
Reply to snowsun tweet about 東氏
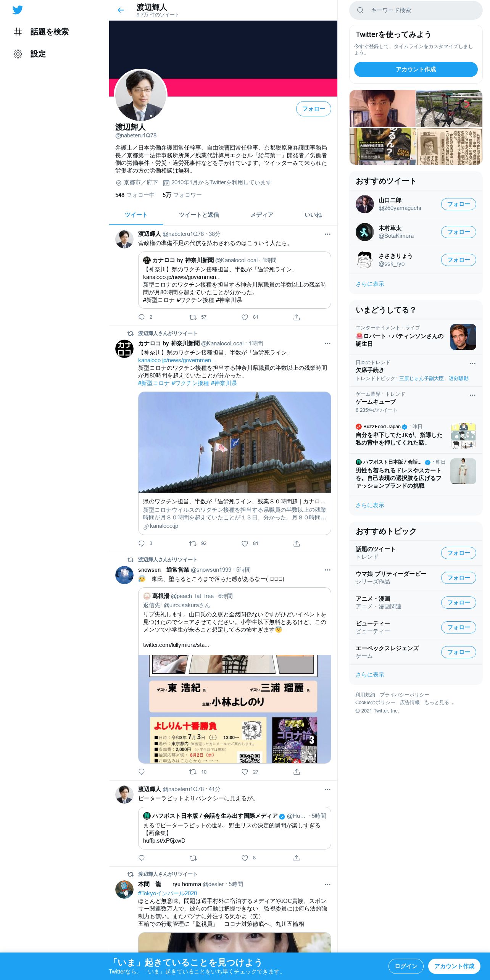pyautogui.click(x=142, y=772)
